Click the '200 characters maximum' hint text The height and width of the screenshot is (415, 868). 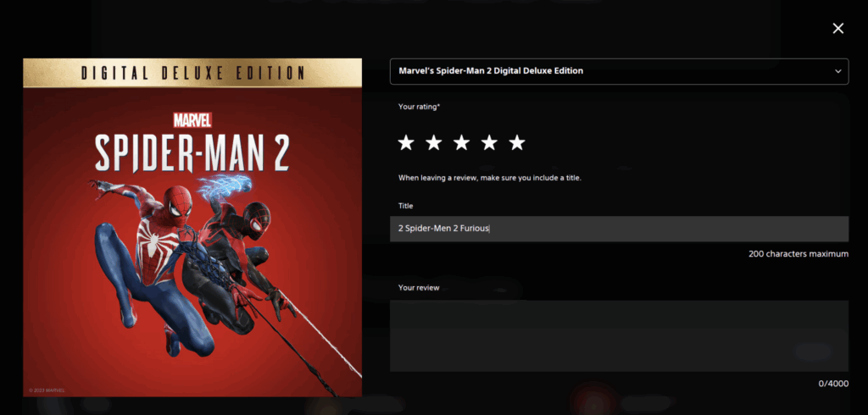(798, 254)
